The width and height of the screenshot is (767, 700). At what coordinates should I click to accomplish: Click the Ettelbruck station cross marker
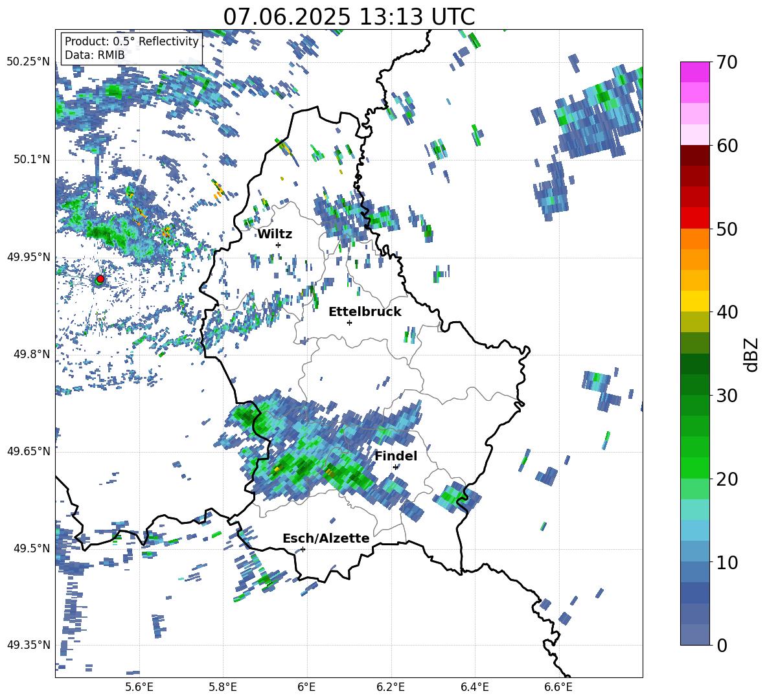[349, 322]
